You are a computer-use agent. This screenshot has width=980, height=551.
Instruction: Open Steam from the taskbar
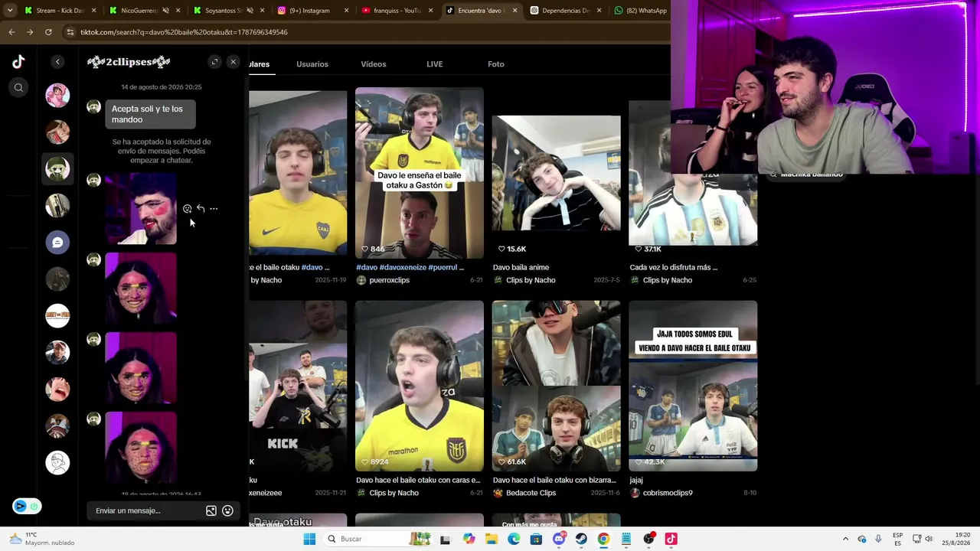(x=581, y=540)
